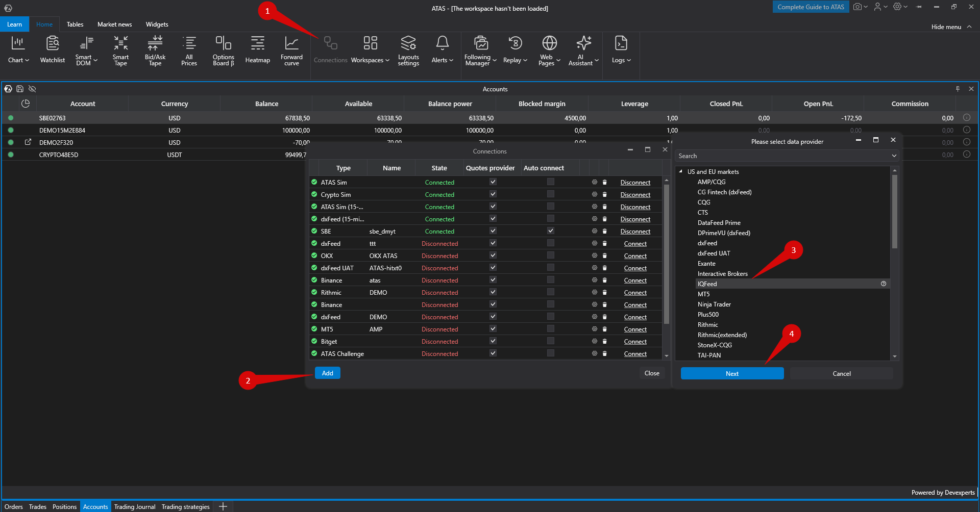Open the Connections manager in ribbon

pos(331,50)
